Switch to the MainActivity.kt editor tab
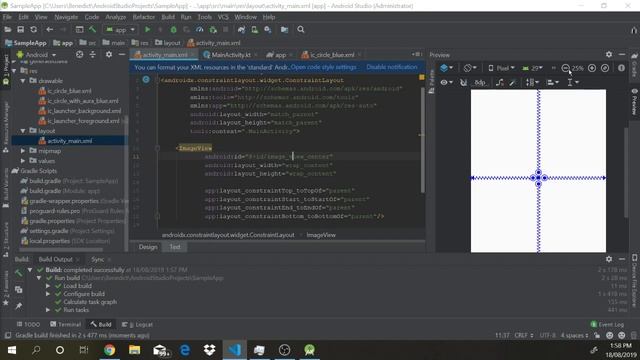The width and height of the screenshot is (640, 360). [x=231, y=55]
